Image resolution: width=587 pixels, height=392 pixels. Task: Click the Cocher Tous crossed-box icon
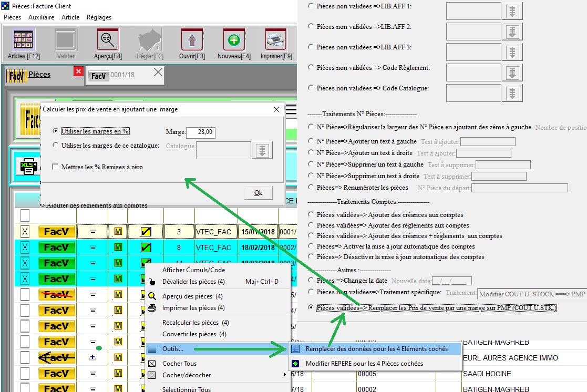(152, 364)
